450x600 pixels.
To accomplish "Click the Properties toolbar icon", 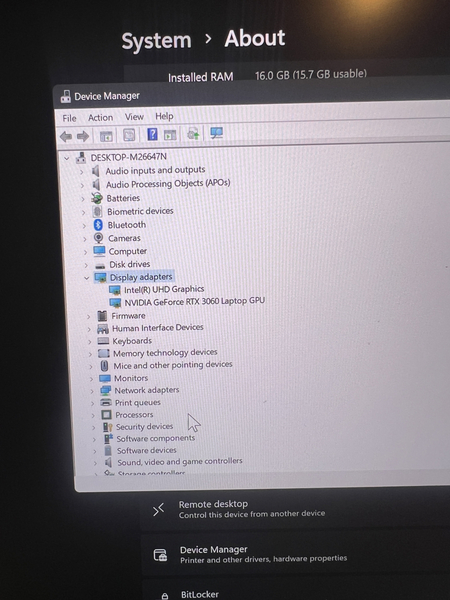I will pyautogui.click(x=129, y=135).
